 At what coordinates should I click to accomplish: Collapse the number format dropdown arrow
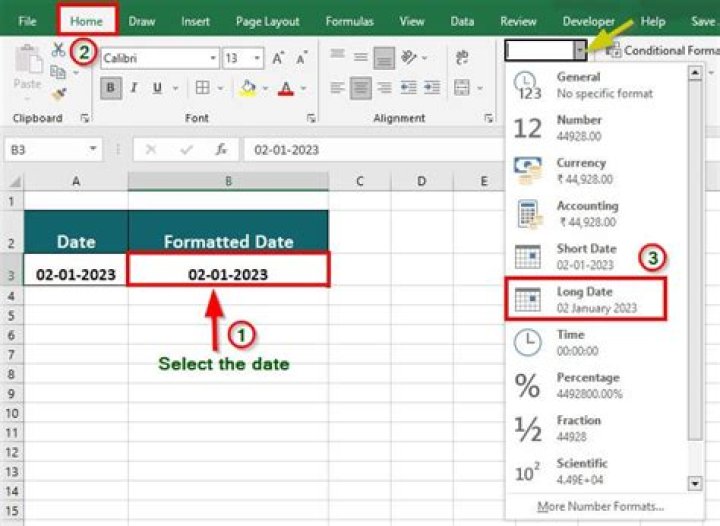click(x=579, y=50)
